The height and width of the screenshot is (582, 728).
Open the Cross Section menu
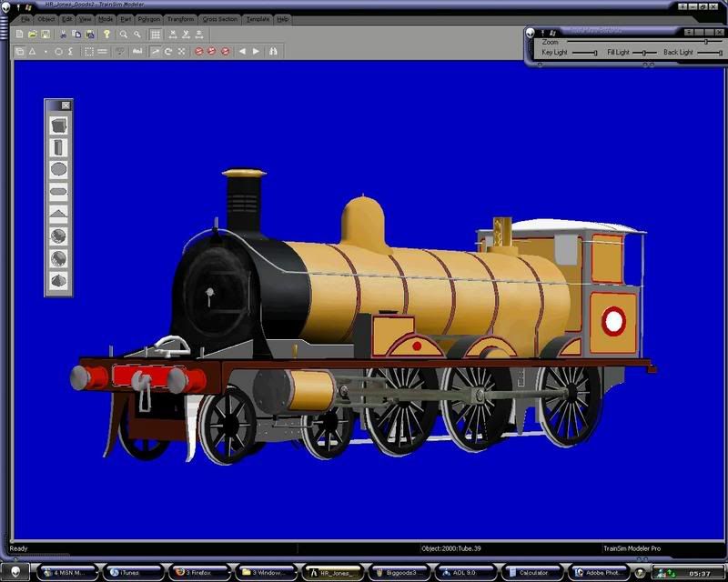(x=220, y=18)
